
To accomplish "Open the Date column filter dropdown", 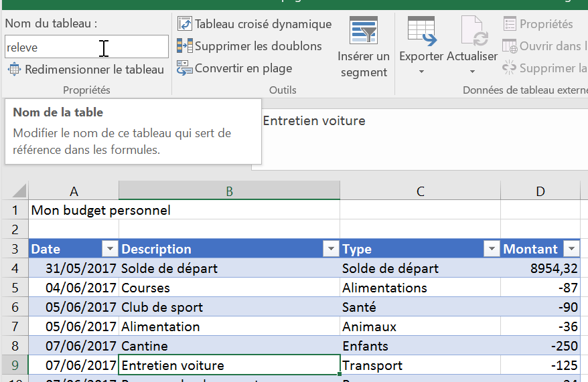I will [110, 248].
